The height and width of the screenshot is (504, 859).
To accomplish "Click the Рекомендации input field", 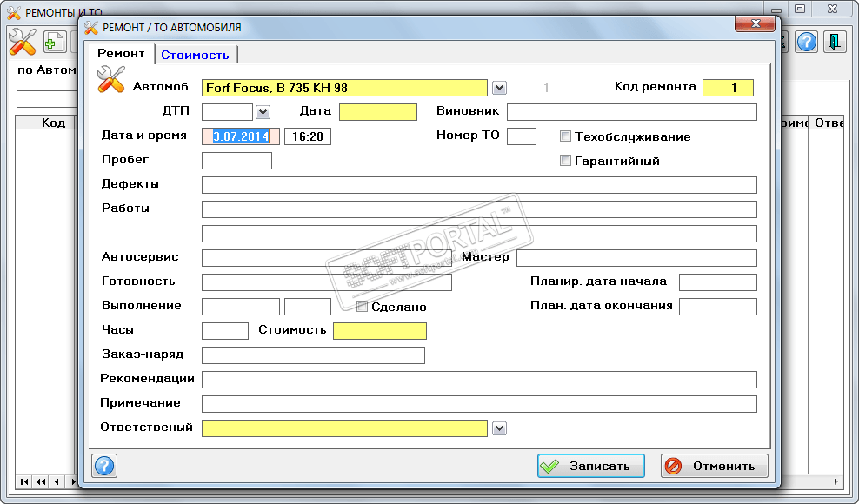I will pyautogui.click(x=479, y=379).
